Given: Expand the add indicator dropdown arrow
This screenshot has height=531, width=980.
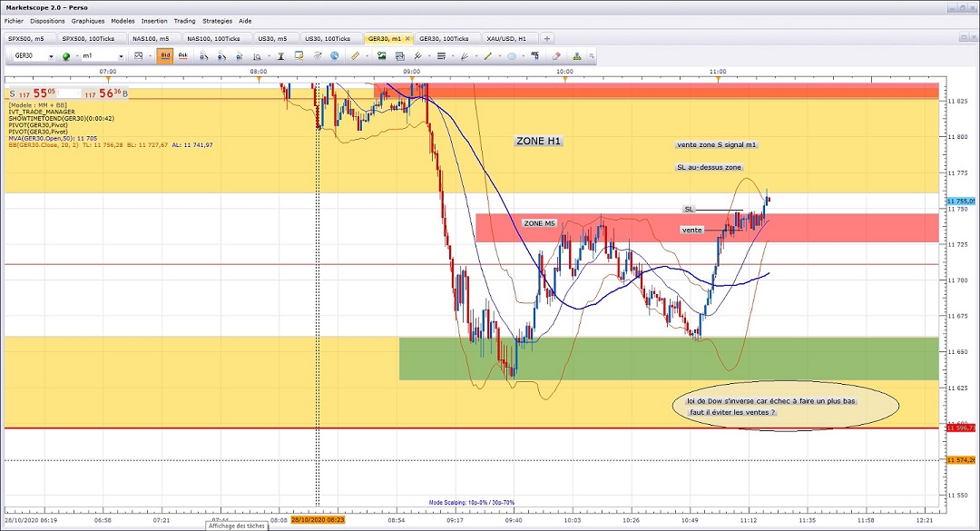Looking at the screenshot, I should [x=429, y=56].
